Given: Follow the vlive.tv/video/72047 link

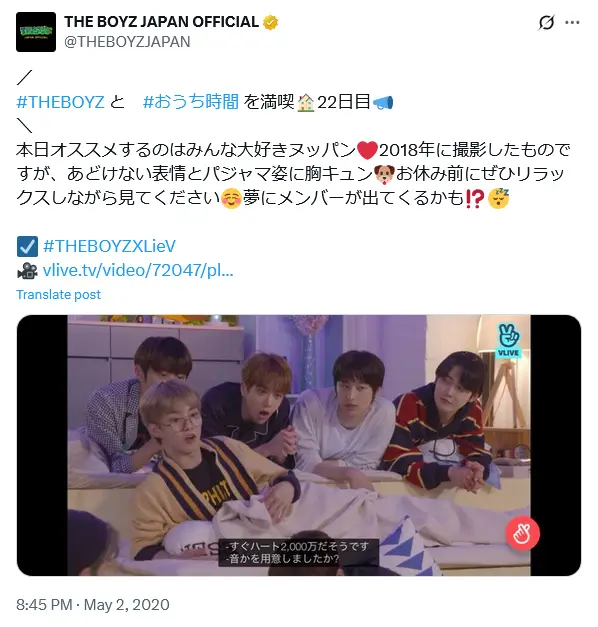Looking at the screenshot, I should (138, 270).
